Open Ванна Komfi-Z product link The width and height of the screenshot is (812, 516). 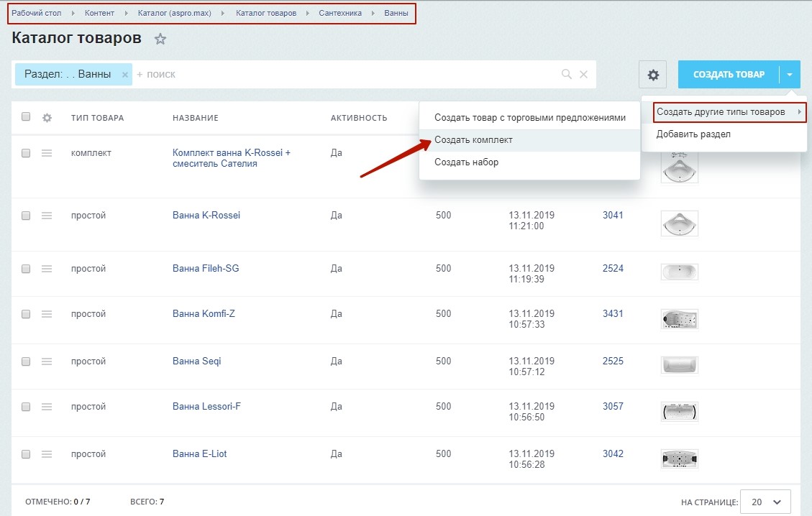204,313
